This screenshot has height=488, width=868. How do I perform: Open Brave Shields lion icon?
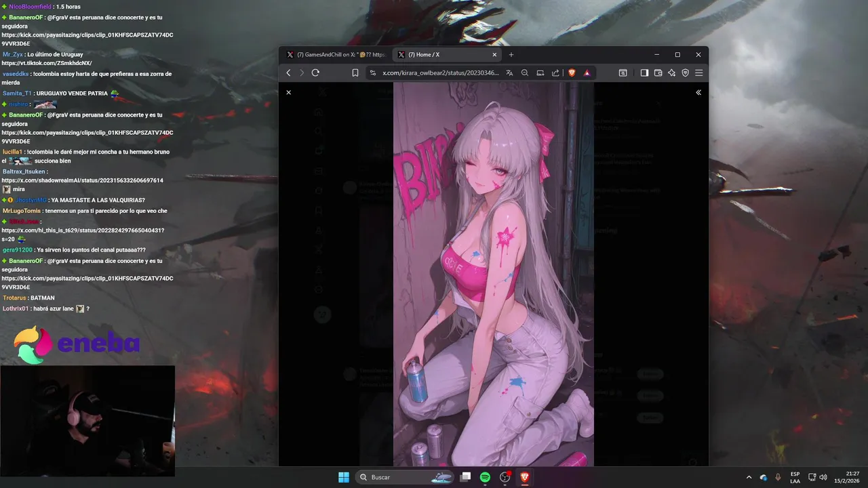tap(572, 73)
